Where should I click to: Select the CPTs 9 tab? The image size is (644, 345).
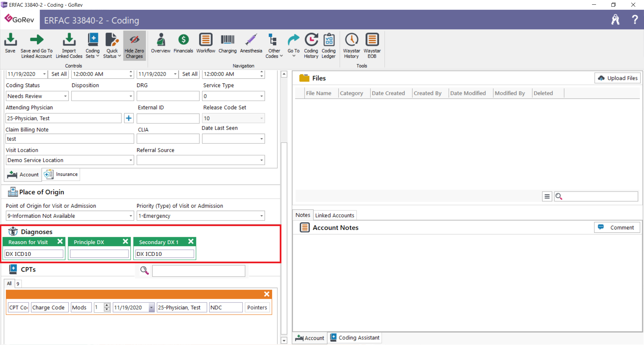tap(18, 284)
